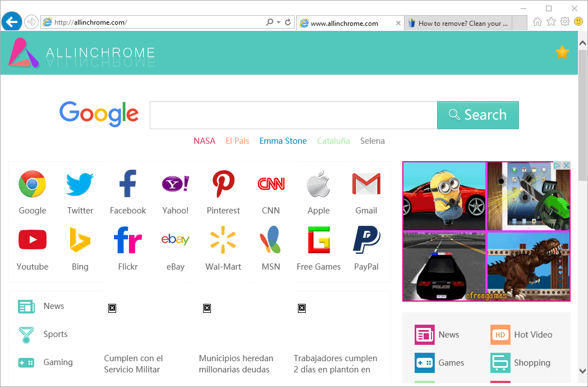Open a new tab with the blank tab button
The image size is (588, 387).
click(x=520, y=23)
